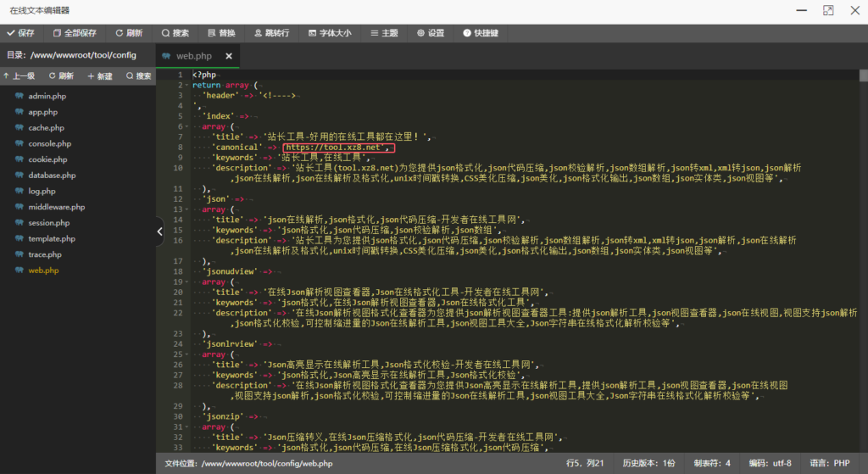This screenshot has width=868, height=474.
Task: Close the web.php tab
Action: pyautogui.click(x=229, y=56)
